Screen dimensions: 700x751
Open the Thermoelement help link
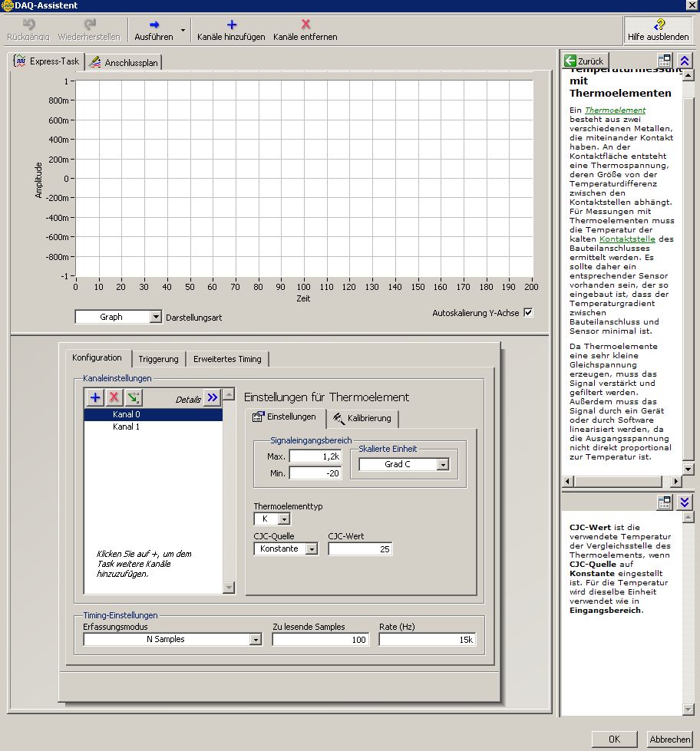(x=616, y=110)
